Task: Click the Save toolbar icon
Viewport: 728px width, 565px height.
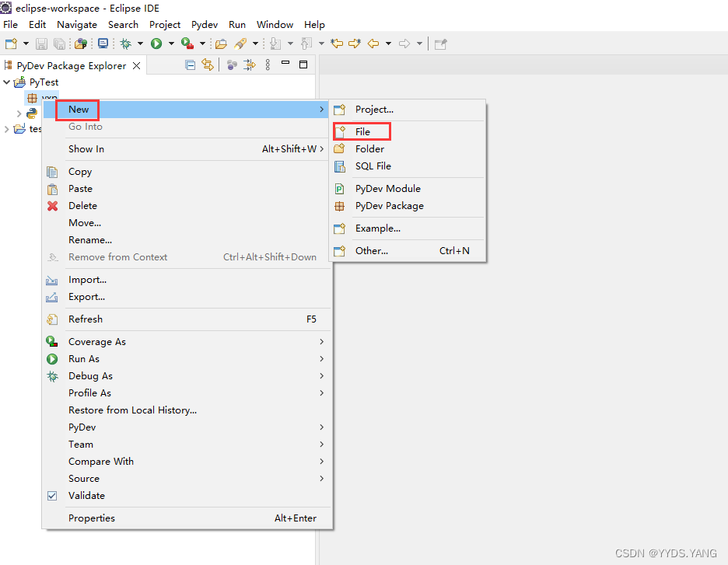Action: (x=41, y=44)
